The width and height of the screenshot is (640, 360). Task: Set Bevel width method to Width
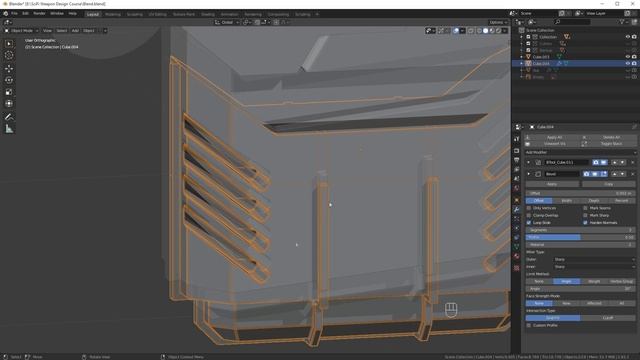(566, 201)
